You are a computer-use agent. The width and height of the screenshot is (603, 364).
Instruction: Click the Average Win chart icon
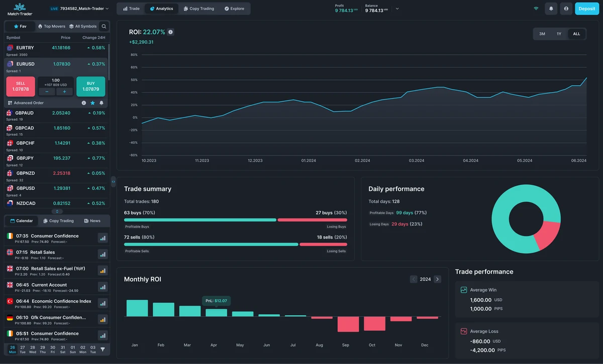(464, 290)
